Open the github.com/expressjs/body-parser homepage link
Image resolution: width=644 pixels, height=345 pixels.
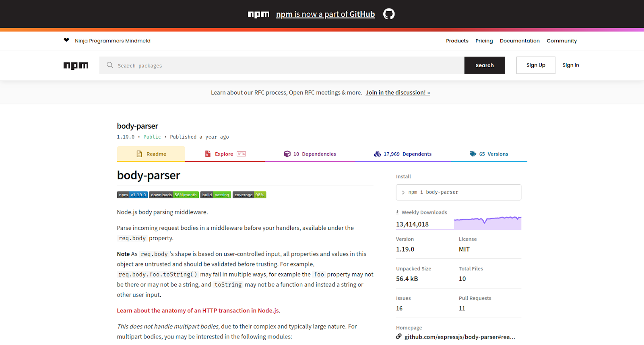coord(460,337)
